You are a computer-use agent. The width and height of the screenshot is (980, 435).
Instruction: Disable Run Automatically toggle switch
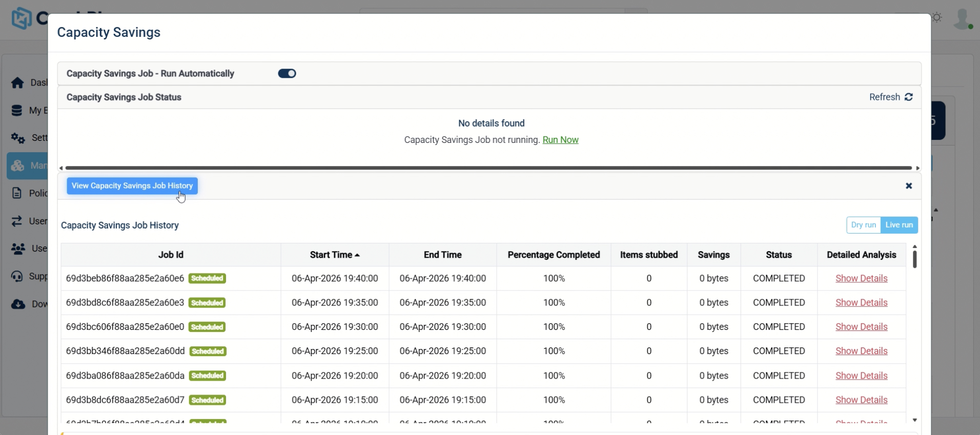click(287, 73)
